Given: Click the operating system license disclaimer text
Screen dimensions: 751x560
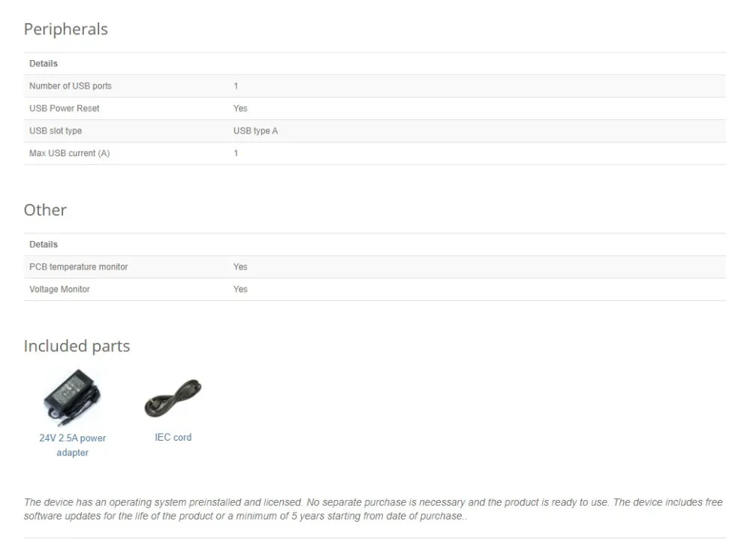Looking at the screenshot, I should 373,509.
